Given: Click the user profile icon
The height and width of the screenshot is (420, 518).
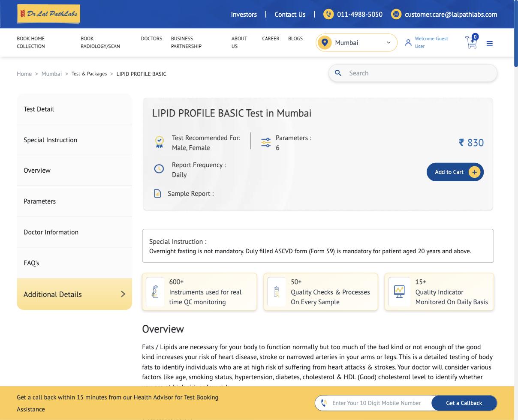Looking at the screenshot, I should (408, 42).
